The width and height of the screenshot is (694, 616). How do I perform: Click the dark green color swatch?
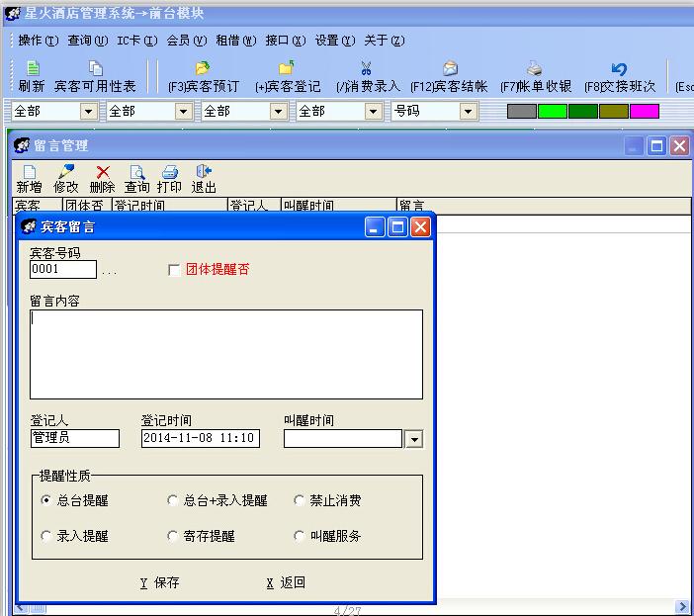583,111
